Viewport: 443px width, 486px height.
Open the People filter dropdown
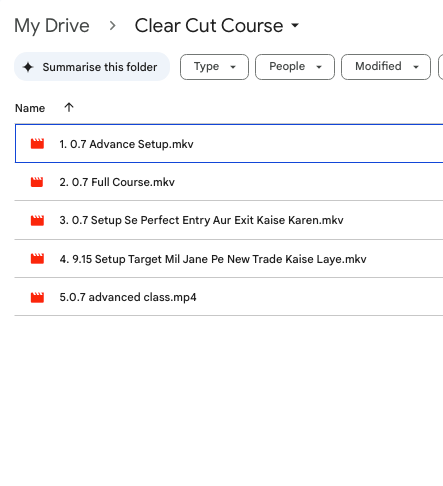295,67
